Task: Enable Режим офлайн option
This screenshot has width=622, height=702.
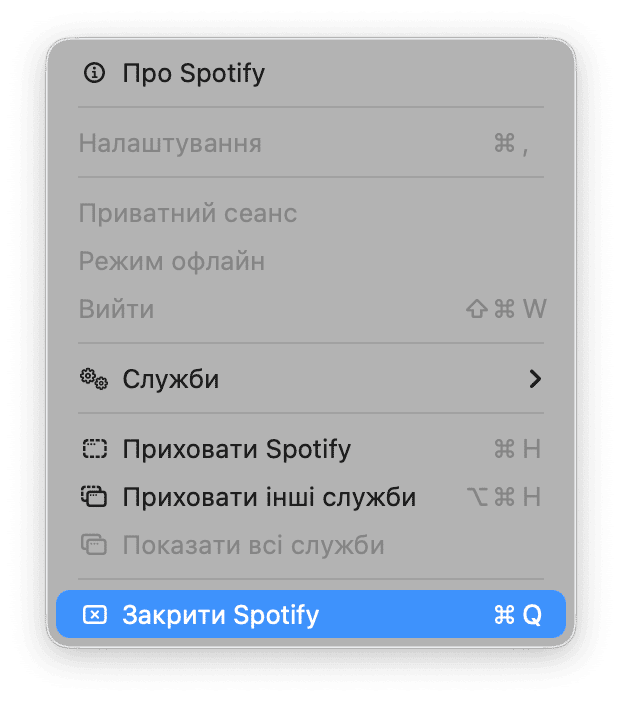Action: click(x=172, y=262)
